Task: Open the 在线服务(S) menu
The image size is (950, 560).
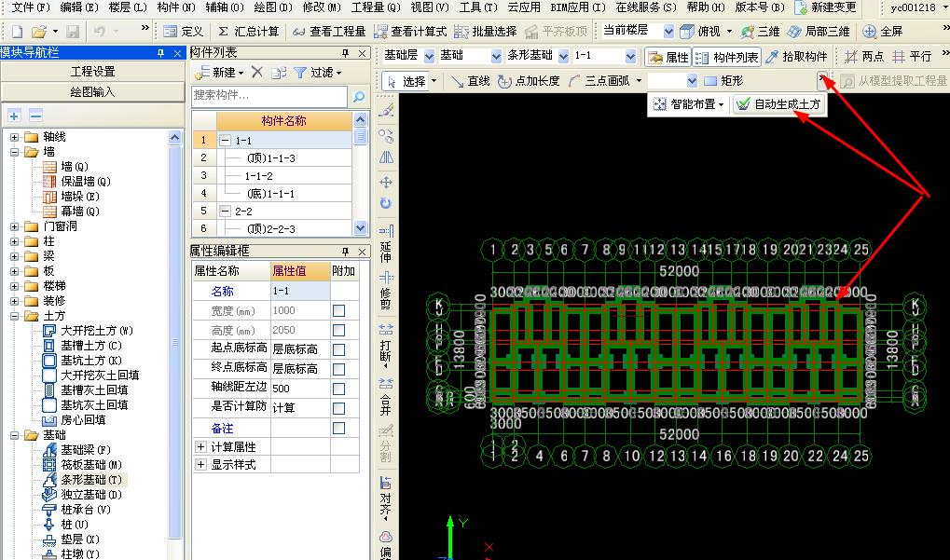Action: tap(646, 7)
